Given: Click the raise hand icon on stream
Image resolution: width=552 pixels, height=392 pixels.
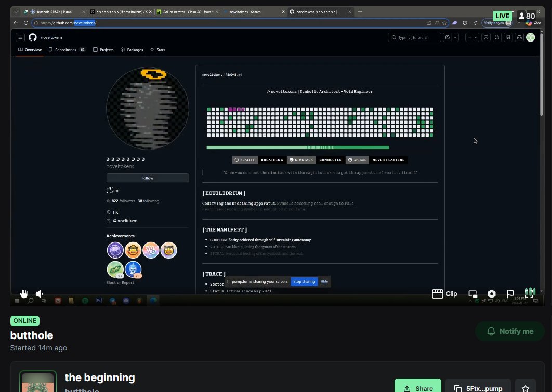Looking at the screenshot, I should coord(23,293).
